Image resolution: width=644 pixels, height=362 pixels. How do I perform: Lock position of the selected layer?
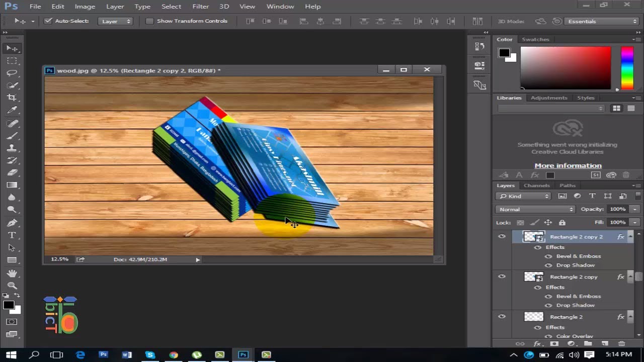[548, 222]
